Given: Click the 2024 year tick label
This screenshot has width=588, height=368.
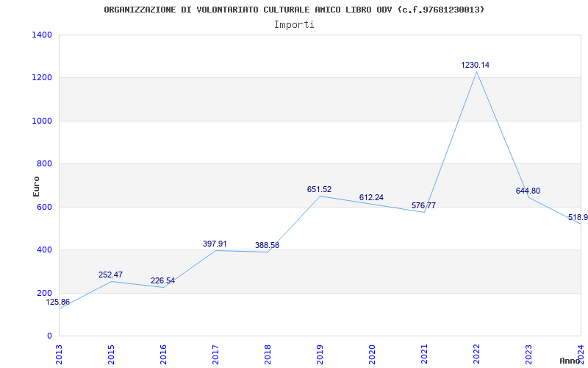Looking at the screenshot, I should [581, 354].
